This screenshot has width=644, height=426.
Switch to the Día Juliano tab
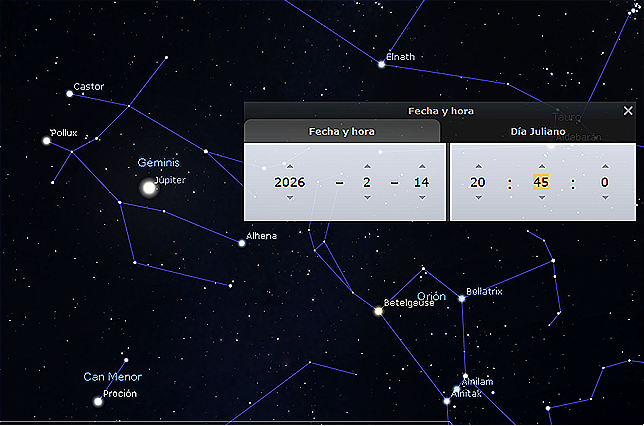pos(540,131)
